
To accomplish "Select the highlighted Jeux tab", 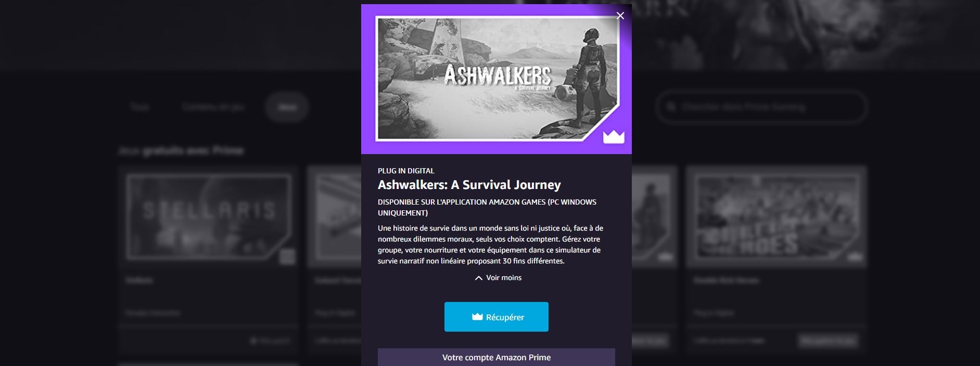I will pos(287,107).
